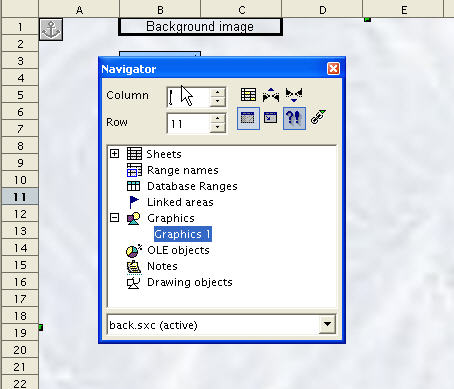Select Database Ranges entry
The width and height of the screenshot is (454, 389).
tap(192, 186)
